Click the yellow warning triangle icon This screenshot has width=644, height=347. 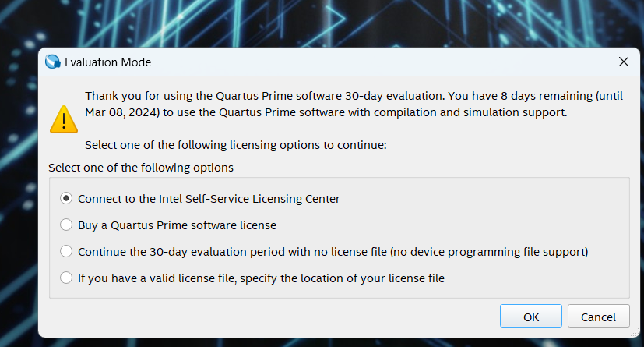(x=63, y=119)
